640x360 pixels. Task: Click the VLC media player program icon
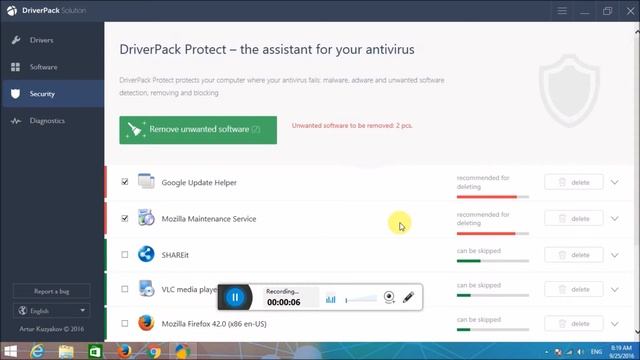(x=146, y=288)
